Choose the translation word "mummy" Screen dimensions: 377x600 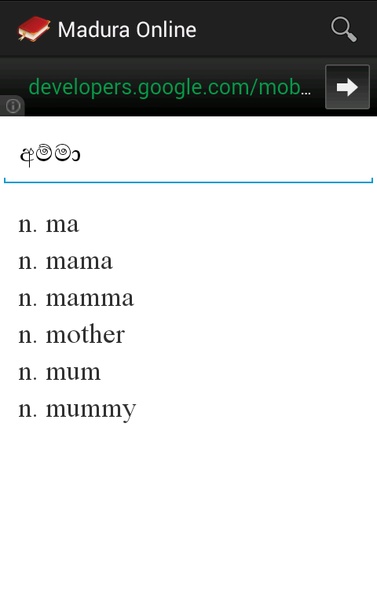(x=91, y=411)
